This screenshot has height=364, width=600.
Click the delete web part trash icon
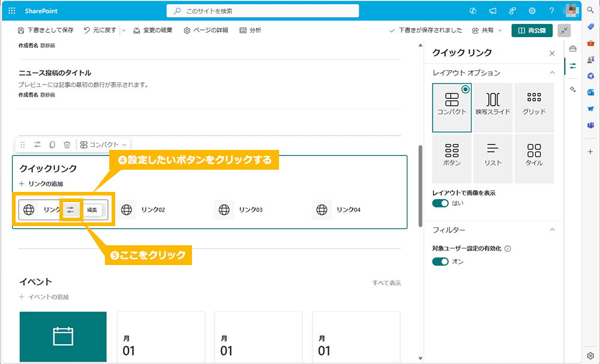(x=67, y=145)
